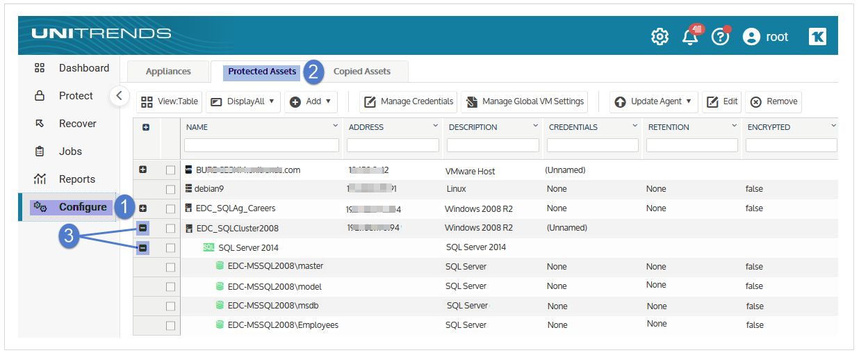This screenshot has width=868, height=362.
Task: Click the database icon for EDC-MSSQL2008\master
Action: 220,265
